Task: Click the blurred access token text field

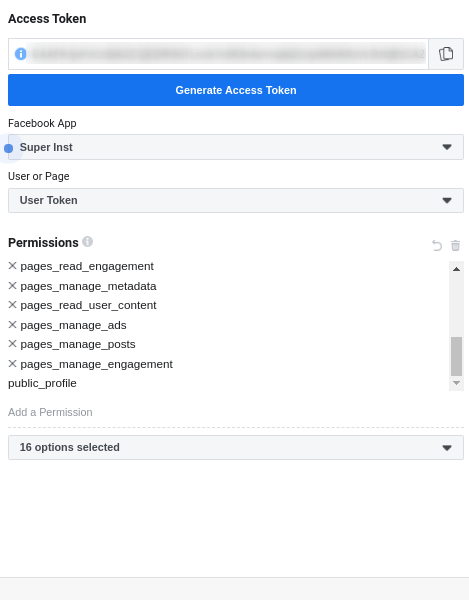Action: 228,54
